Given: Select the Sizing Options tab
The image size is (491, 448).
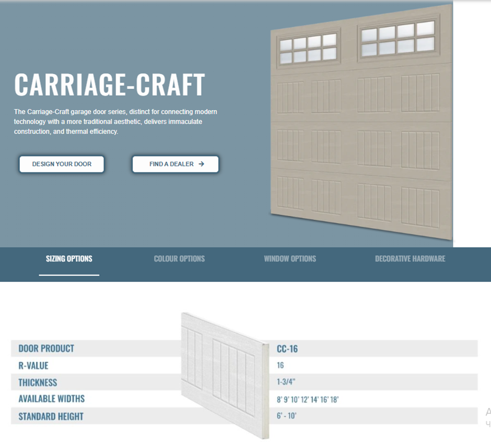Looking at the screenshot, I should tap(69, 259).
